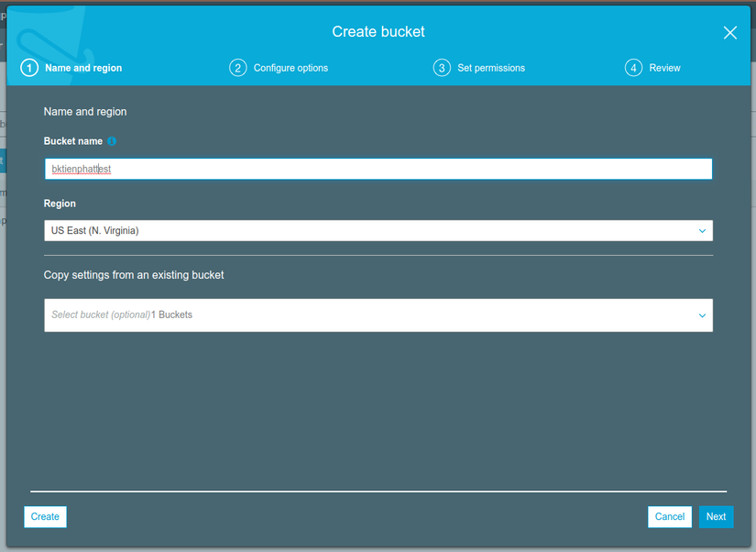
Task: Click the bktienphattest text in field
Action: click(82, 169)
